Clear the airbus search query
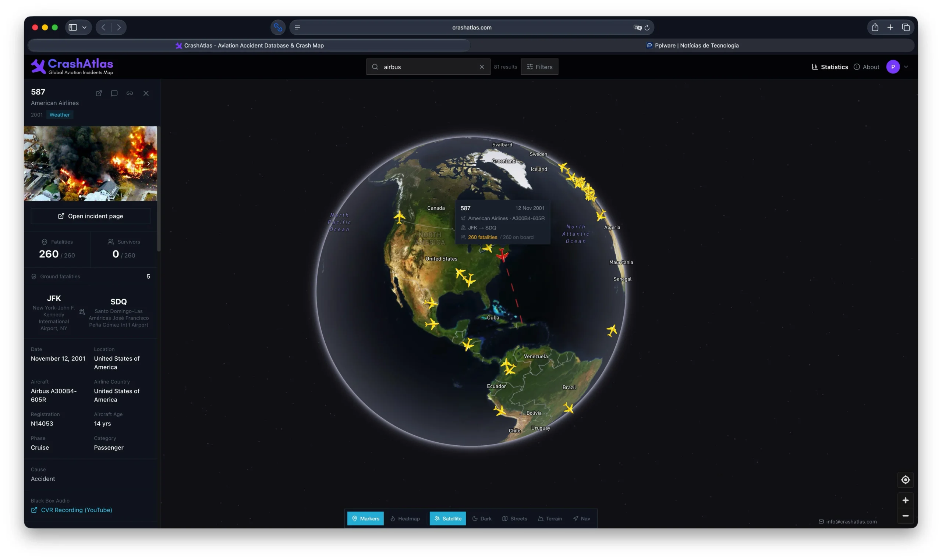Screen dimensions: 942x560 (x=481, y=67)
